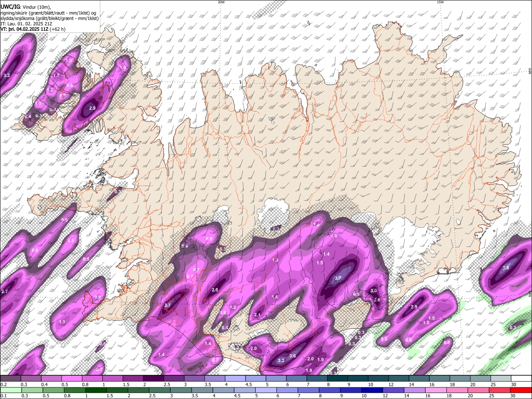Pick the deep blue 10 swatch in lower legend
Viewport: 532px width, 399px height.
[x=372, y=390]
